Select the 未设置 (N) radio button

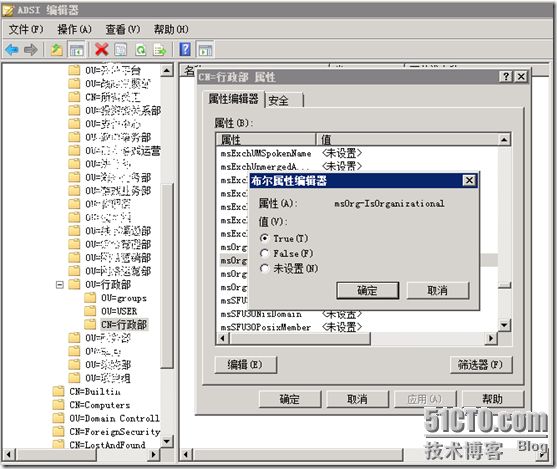(264, 268)
